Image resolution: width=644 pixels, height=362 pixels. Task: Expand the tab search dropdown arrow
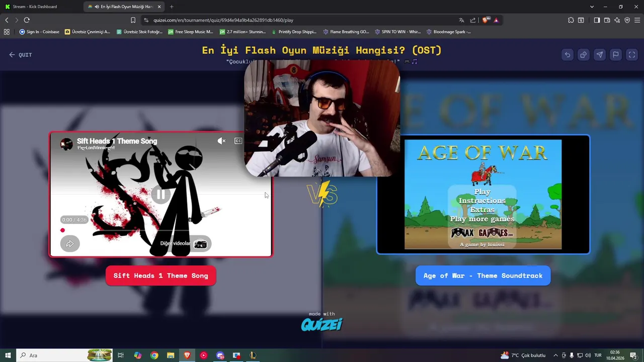592,7
